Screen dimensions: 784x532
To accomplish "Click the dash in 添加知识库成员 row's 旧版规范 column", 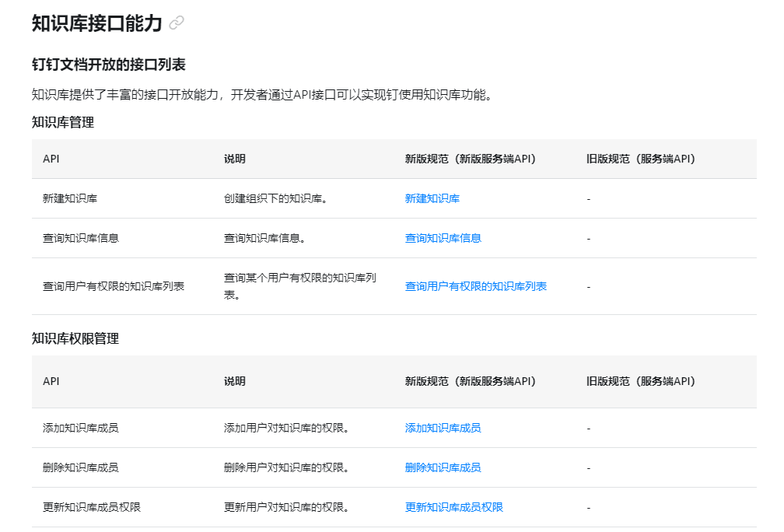I will (589, 429).
